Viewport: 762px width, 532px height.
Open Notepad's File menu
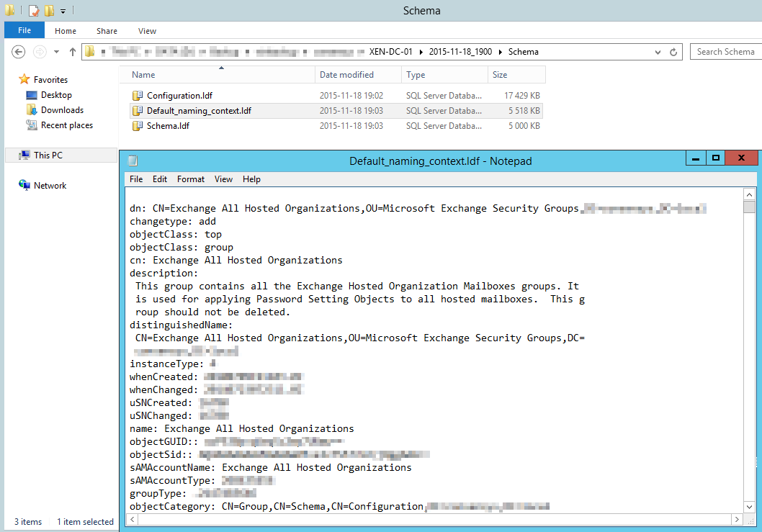136,179
